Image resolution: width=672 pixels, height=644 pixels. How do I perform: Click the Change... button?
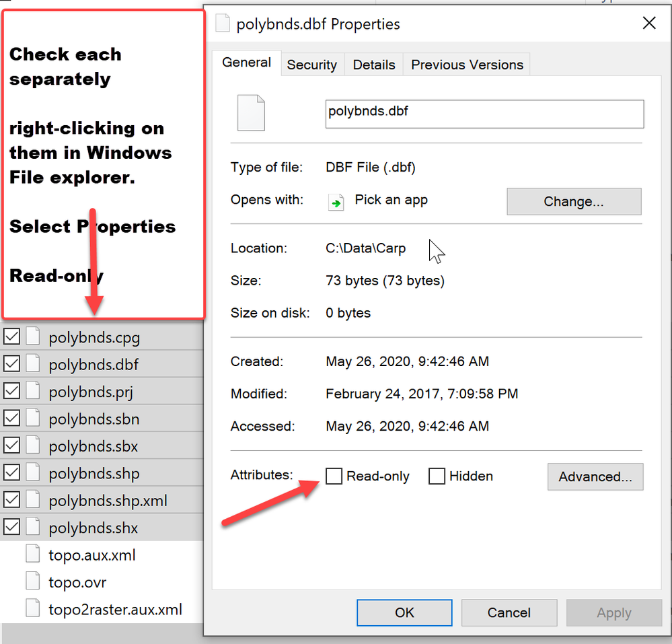click(574, 201)
